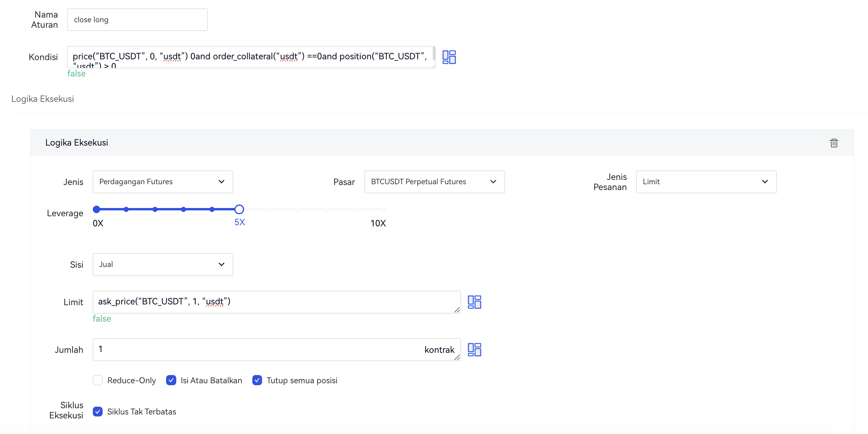
Task: Open the Jenis dropdown showing Perdagangan Futures
Action: pyautogui.click(x=163, y=182)
